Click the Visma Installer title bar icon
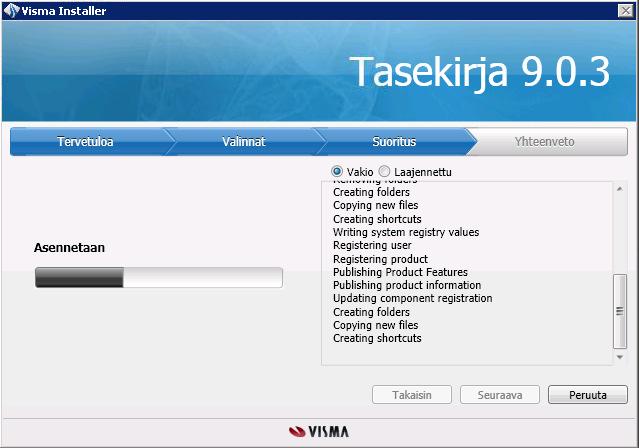 tap(11, 11)
